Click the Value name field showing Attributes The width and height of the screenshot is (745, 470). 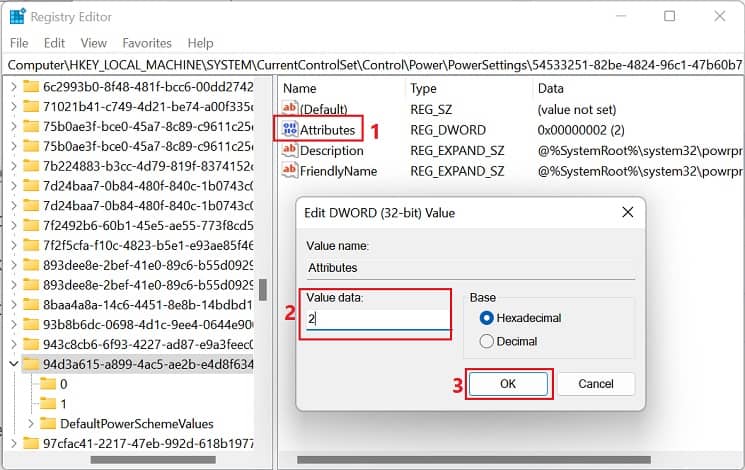(470, 268)
